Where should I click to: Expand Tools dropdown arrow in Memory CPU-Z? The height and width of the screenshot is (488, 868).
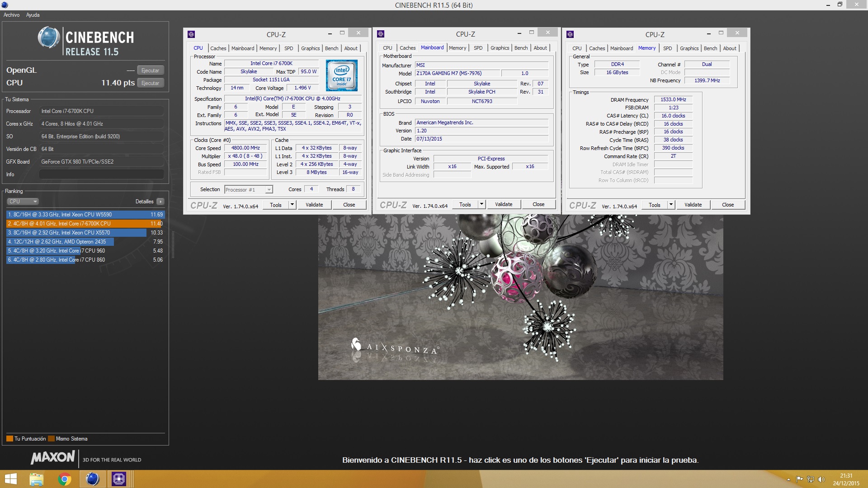(x=671, y=205)
